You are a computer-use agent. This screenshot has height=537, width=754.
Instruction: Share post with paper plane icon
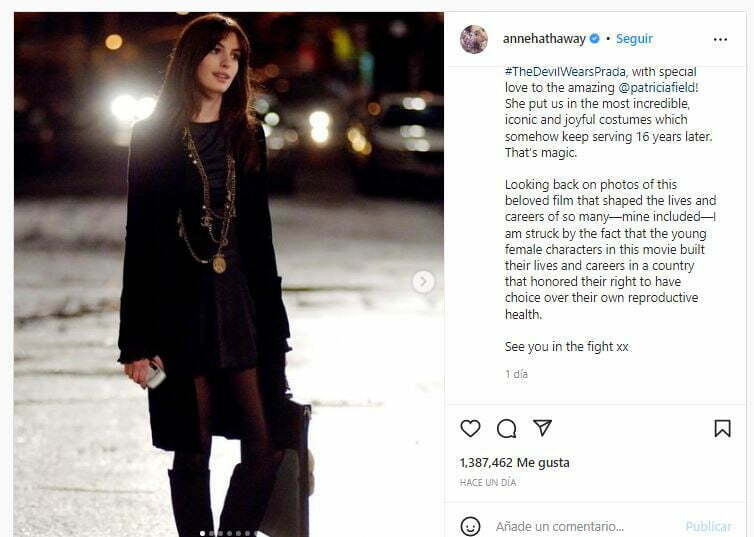pyautogui.click(x=542, y=427)
